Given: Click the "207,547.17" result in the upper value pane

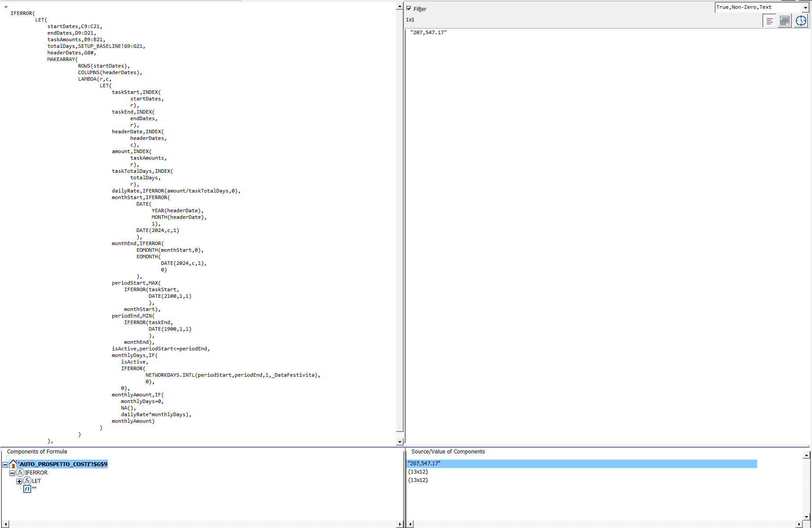Looking at the screenshot, I should 428,32.
